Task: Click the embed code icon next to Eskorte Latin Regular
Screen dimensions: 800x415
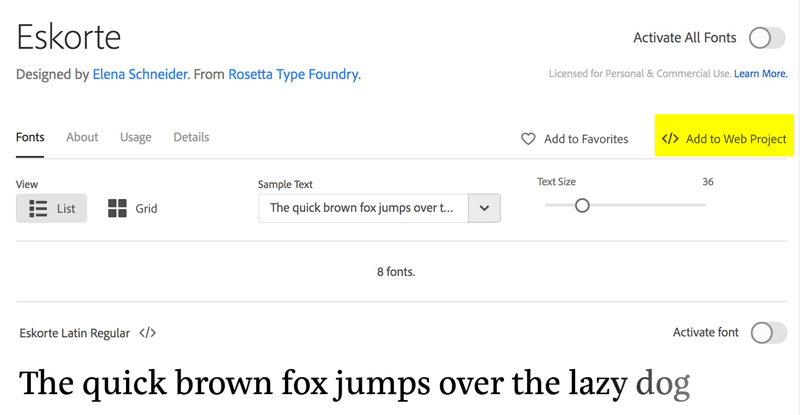Action: tap(147, 333)
